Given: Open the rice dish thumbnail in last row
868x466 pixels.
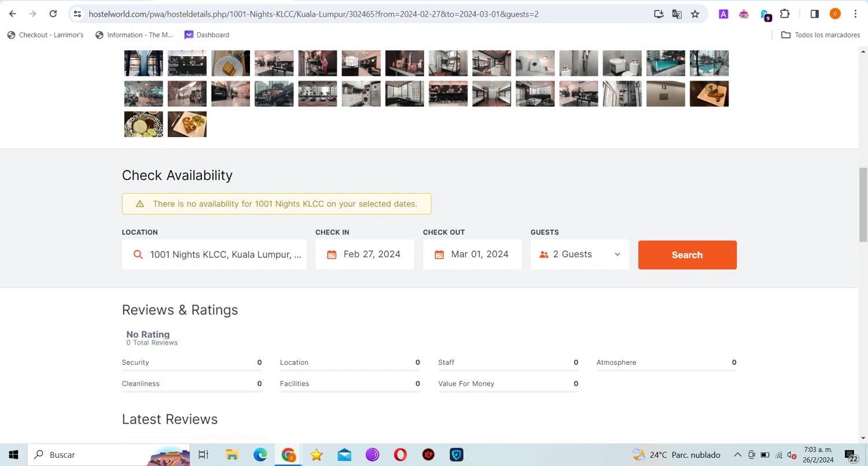Looking at the screenshot, I should 144,124.
